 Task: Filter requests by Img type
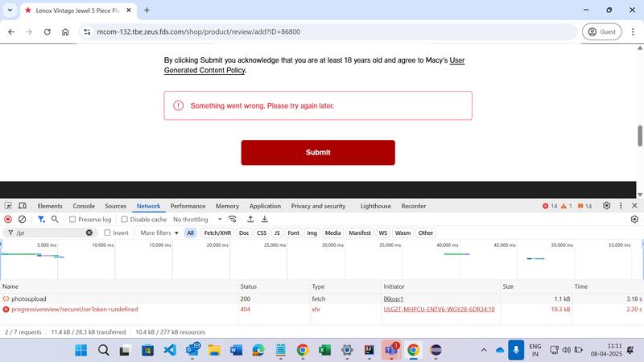pyautogui.click(x=312, y=232)
